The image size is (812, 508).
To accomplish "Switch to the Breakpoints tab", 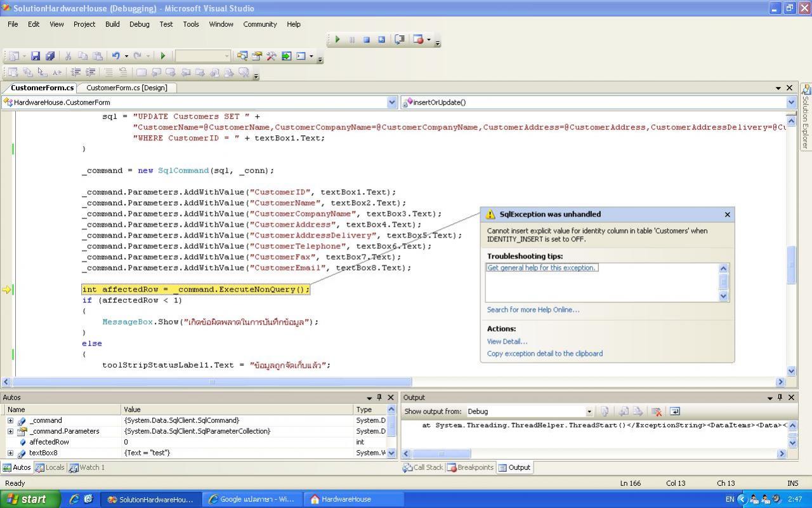I will [471, 467].
